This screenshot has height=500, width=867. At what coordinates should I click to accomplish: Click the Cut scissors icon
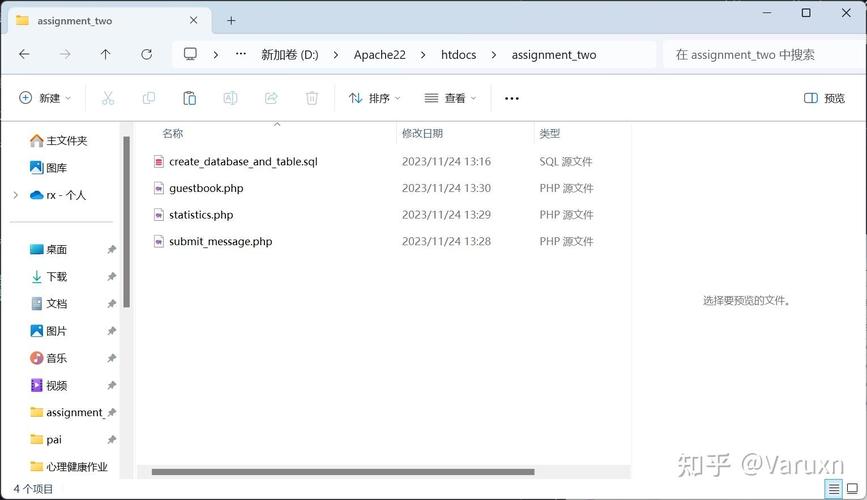(x=108, y=98)
